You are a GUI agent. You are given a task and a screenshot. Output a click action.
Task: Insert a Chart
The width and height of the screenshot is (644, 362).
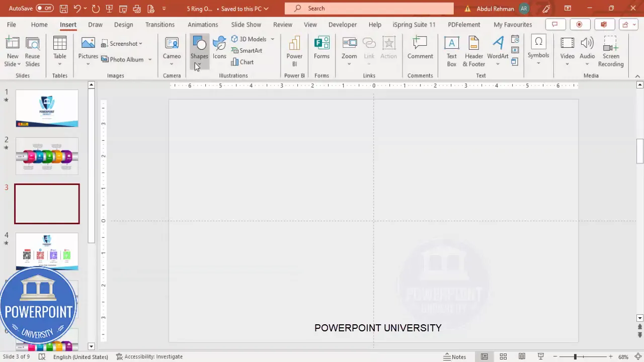243,62
